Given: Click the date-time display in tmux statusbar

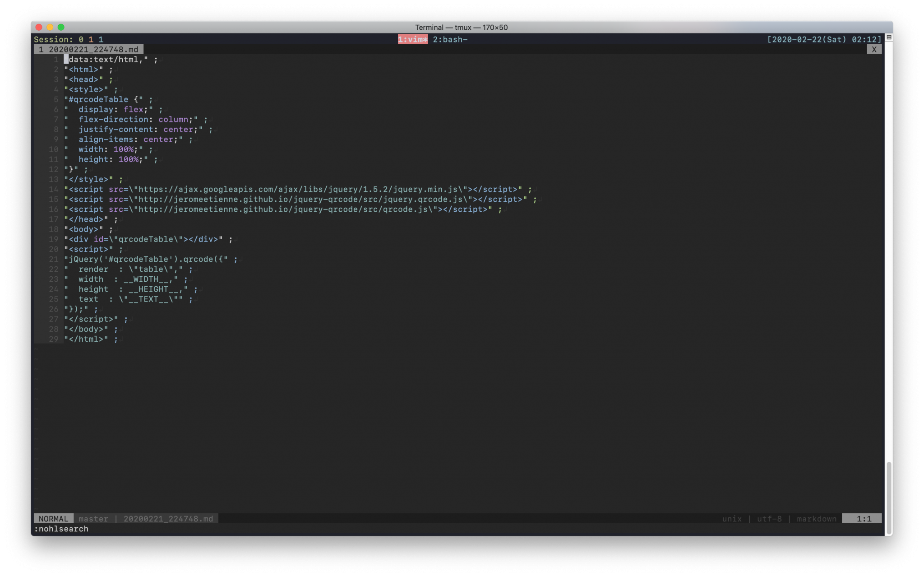Looking at the screenshot, I should pos(824,39).
